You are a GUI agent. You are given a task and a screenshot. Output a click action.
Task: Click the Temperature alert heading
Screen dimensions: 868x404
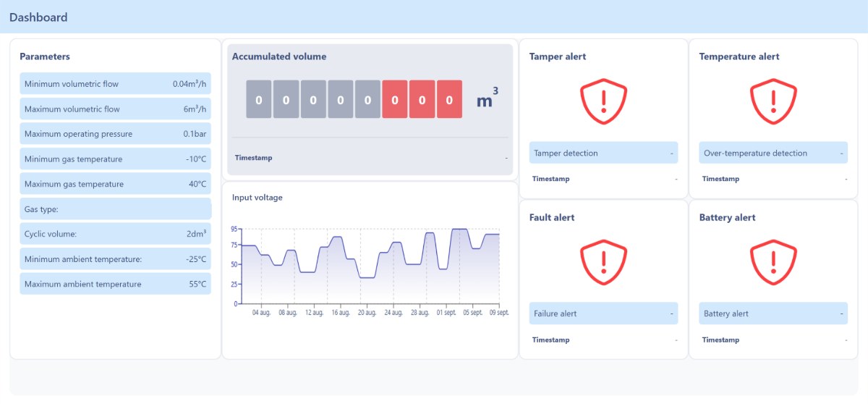739,56
